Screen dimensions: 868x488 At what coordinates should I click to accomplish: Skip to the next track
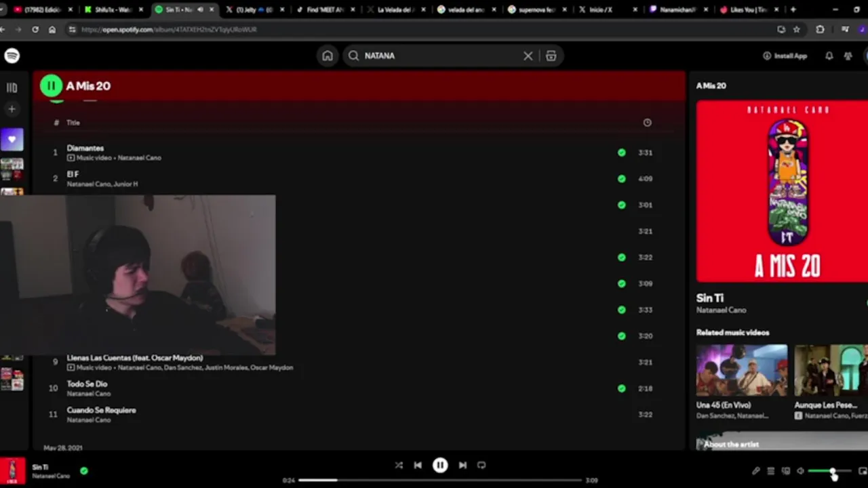tap(462, 465)
